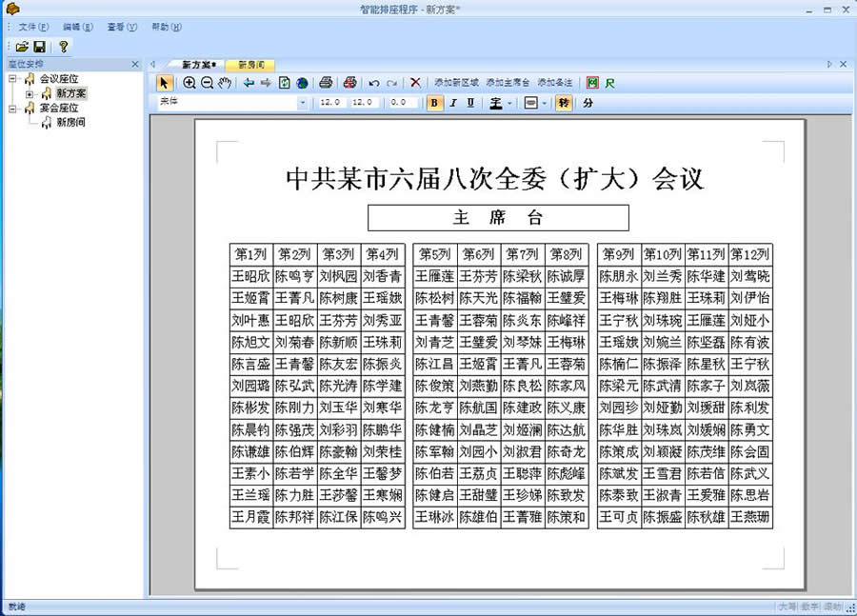857x616 pixels.
Task: Click the zoom out magnifier
Action: (x=207, y=83)
